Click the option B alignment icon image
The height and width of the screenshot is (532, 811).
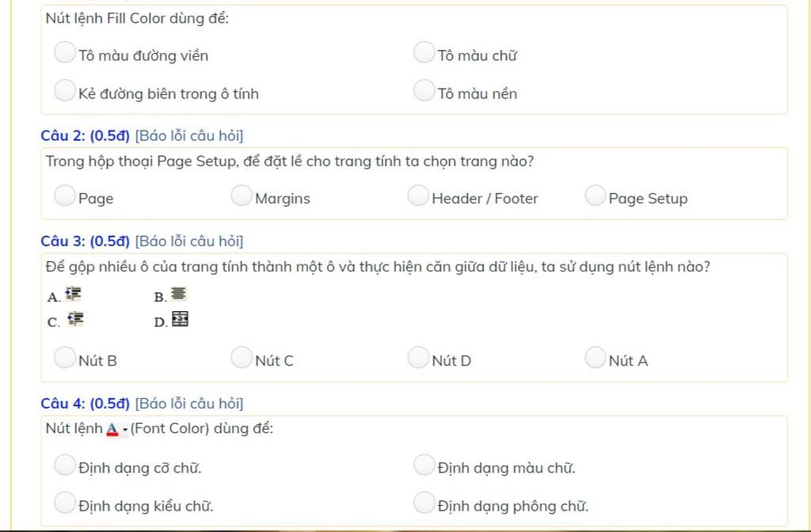[x=179, y=294]
